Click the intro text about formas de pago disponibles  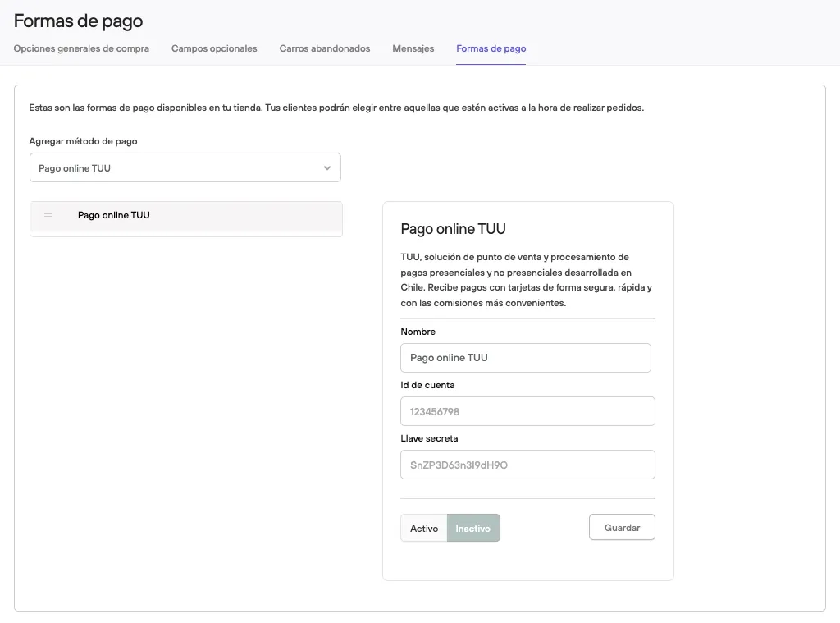coord(336,108)
